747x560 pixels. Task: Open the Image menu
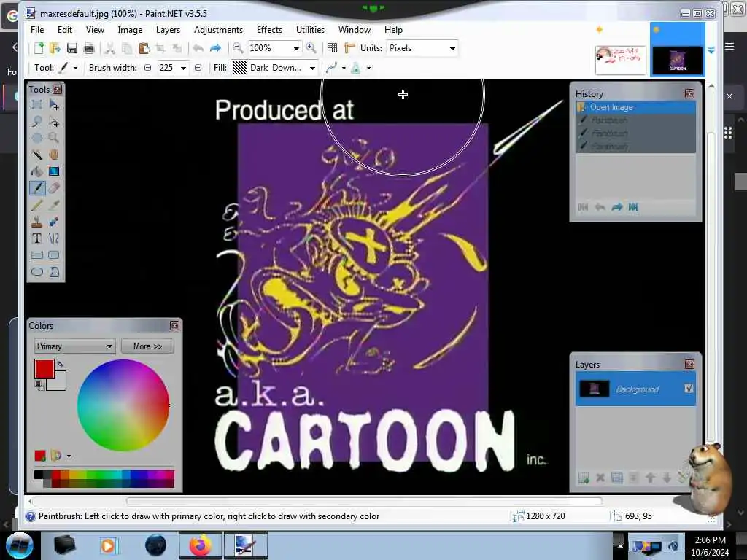coord(130,29)
